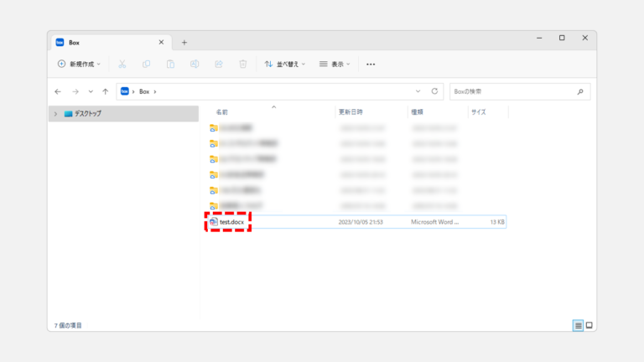Screen dimensions: 644x362
Task: Go forward with the right arrow
Action: 75,91
